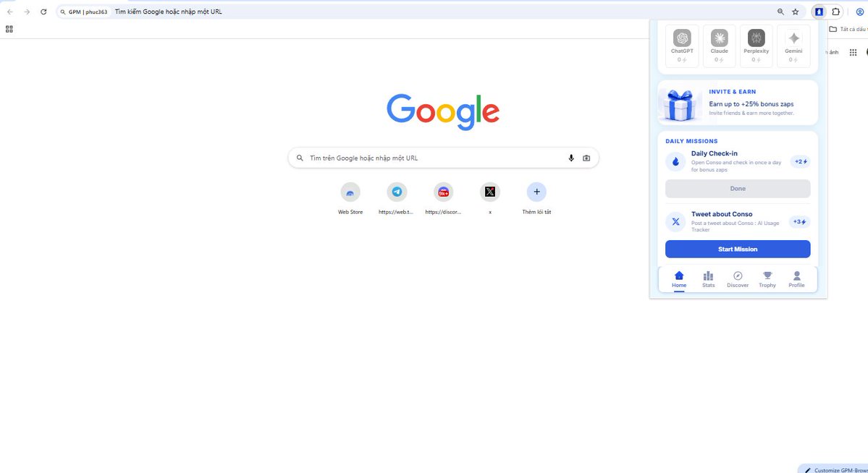Start voice search with the microphone
The height and width of the screenshot is (473, 868).
pyautogui.click(x=570, y=158)
